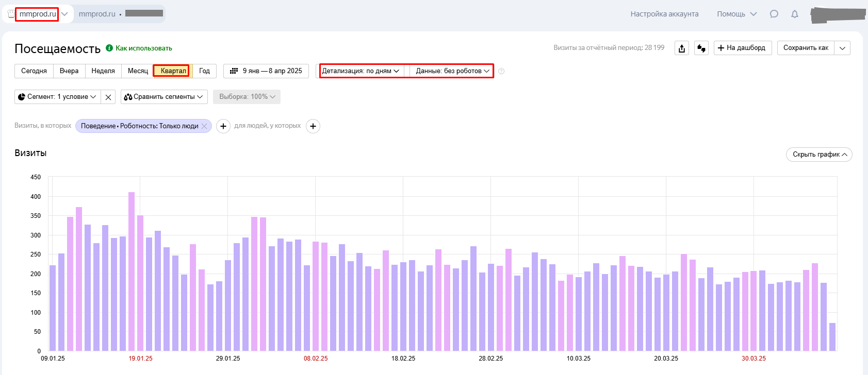The height and width of the screenshot is (375, 868).
Task: Add a visits condition with plus icon
Action: coord(223,126)
